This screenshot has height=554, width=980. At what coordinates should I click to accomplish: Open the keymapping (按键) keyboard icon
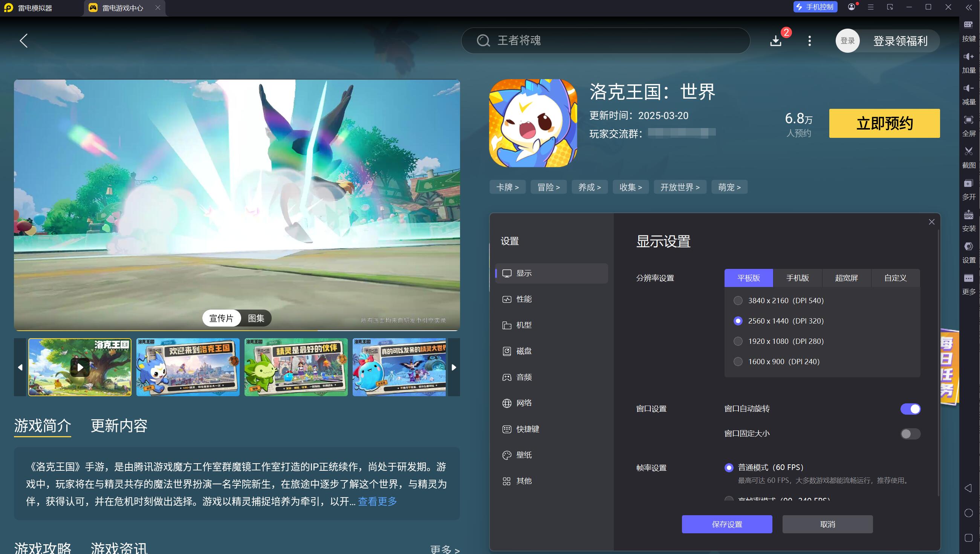[968, 25]
